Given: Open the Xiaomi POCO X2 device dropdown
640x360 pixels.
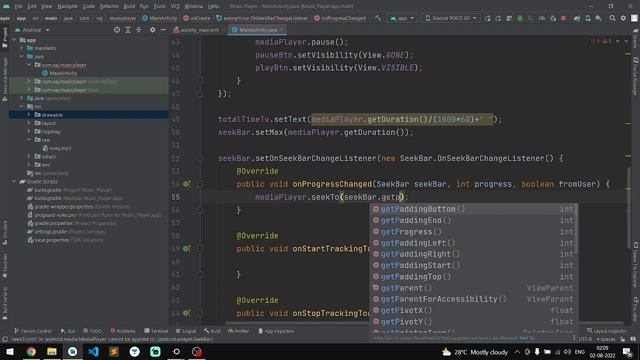Looking at the screenshot, I should tap(451, 18).
